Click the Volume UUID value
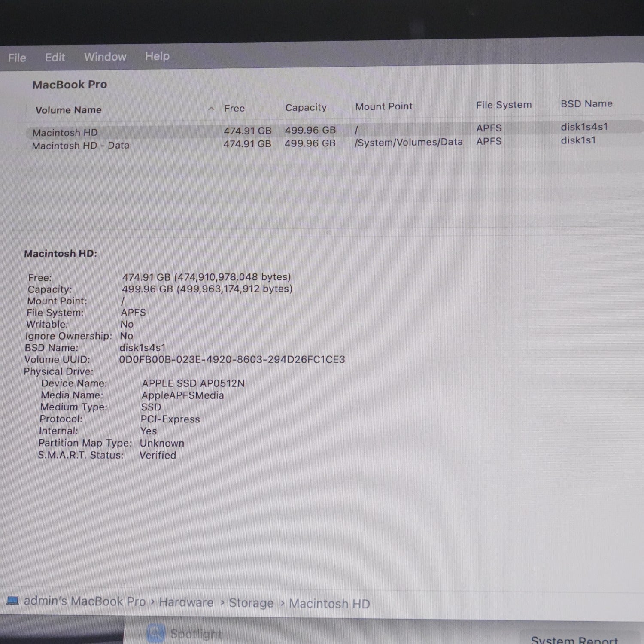Image resolution: width=644 pixels, height=644 pixels. click(x=232, y=359)
